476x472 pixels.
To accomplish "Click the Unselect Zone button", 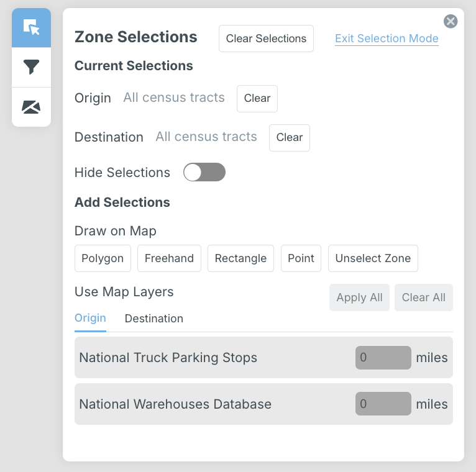I will point(373,258).
